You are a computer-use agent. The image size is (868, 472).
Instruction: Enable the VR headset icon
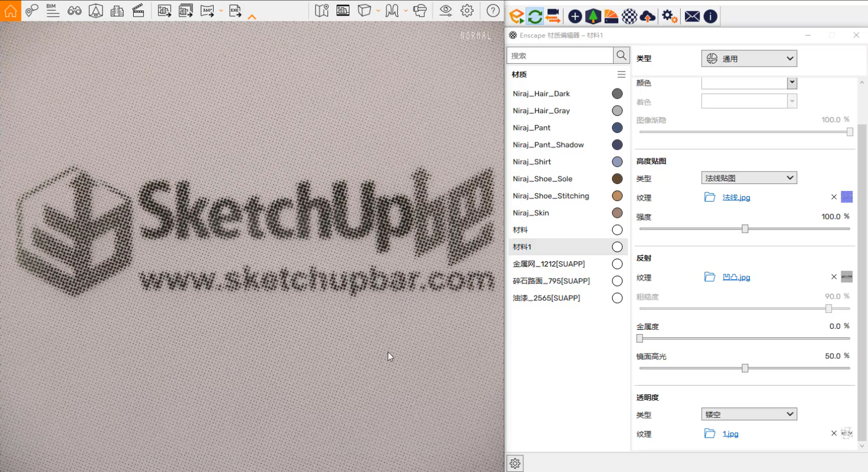pyautogui.click(x=420, y=11)
